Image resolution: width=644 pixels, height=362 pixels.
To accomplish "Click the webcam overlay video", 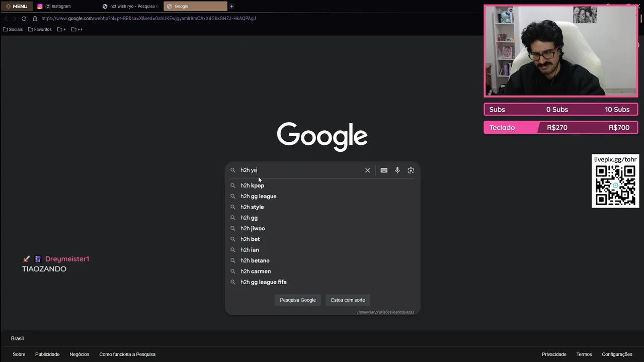I will coord(561,51).
